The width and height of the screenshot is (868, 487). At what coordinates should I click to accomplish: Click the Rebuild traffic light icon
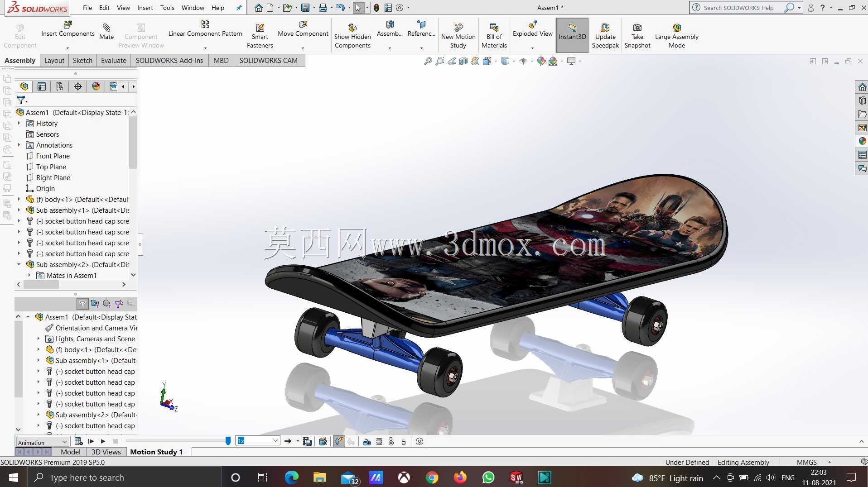(x=376, y=8)
